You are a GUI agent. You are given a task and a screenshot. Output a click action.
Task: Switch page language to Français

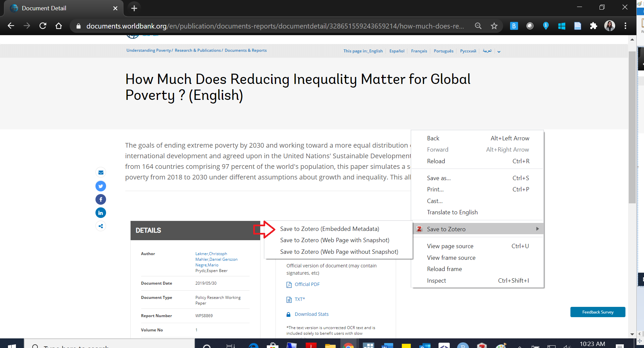tap(419, 51)
